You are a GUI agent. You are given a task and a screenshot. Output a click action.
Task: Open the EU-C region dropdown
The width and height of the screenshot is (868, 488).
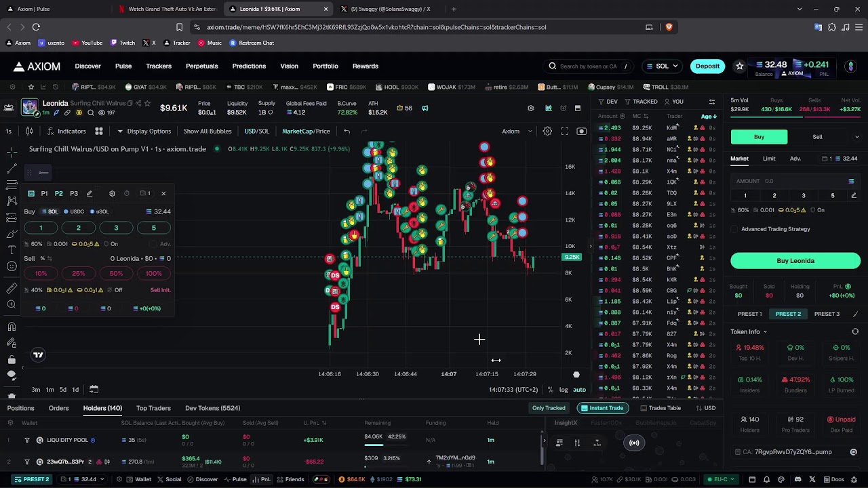coord(720,479)
